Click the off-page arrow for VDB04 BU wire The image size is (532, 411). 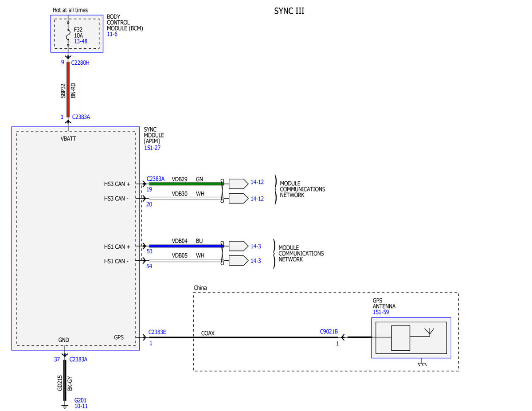tap(239, 246)
